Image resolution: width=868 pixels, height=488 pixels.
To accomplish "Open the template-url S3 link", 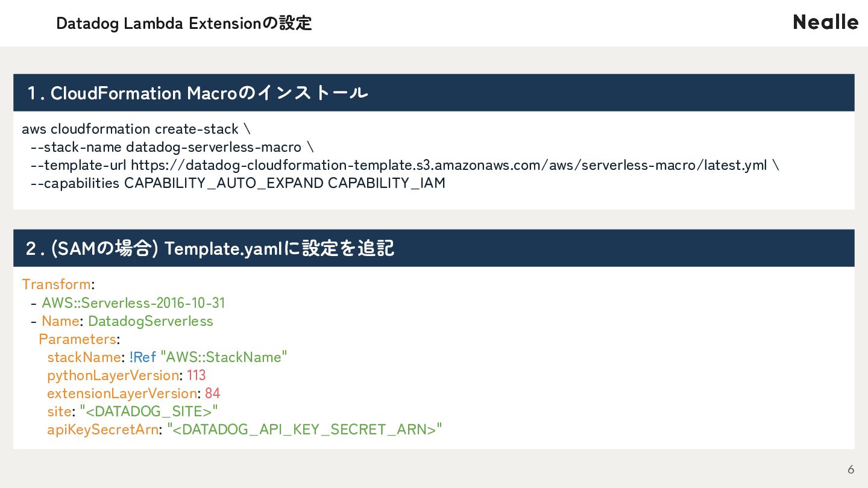I will [x=448, y=165].
